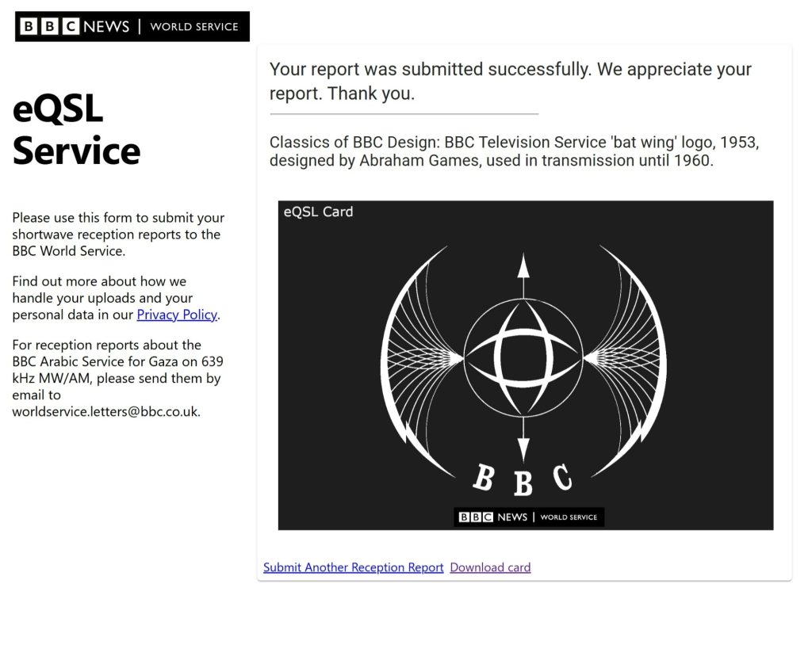Image resolution: width=812 pixels, height=645 pixels.
Task: Click the bat wing eQSL card image
Action: (x=526, y=365)
